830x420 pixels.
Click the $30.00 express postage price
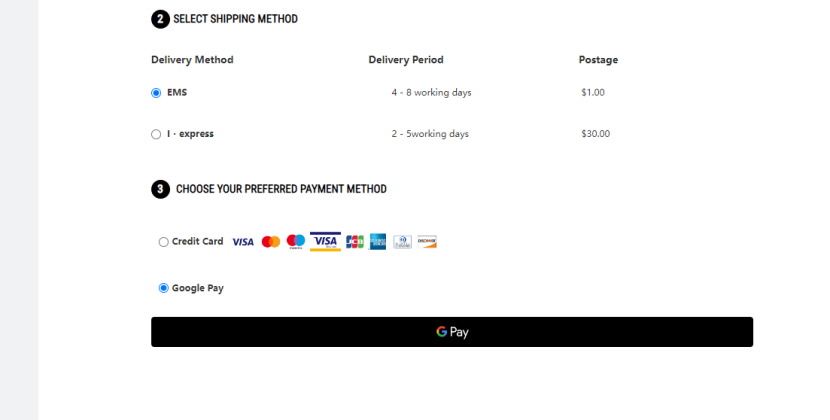tap(595, 134)
